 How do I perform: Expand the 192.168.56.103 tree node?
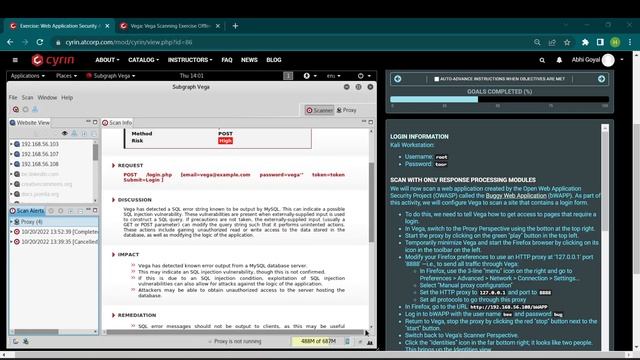point(11,144)
